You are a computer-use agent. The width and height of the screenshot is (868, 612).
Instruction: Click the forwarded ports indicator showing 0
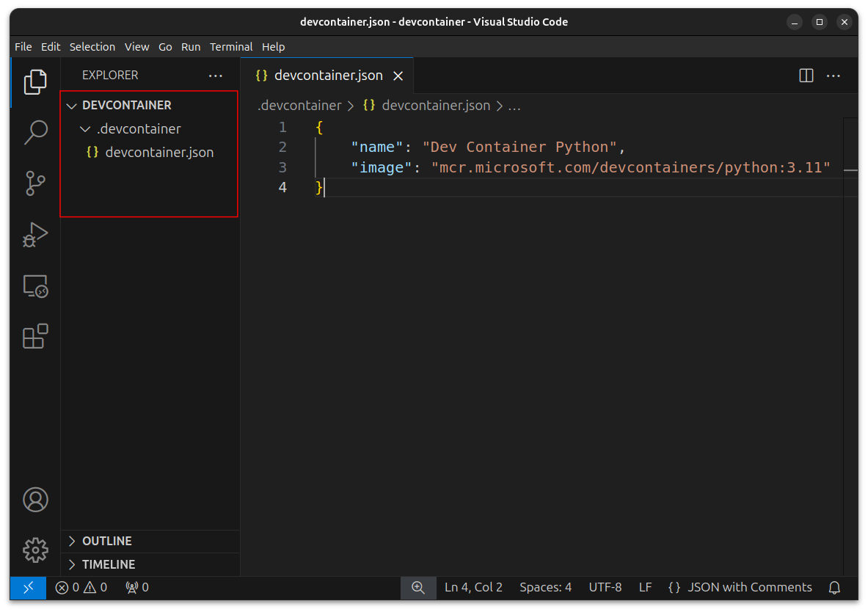pos(137,588)
